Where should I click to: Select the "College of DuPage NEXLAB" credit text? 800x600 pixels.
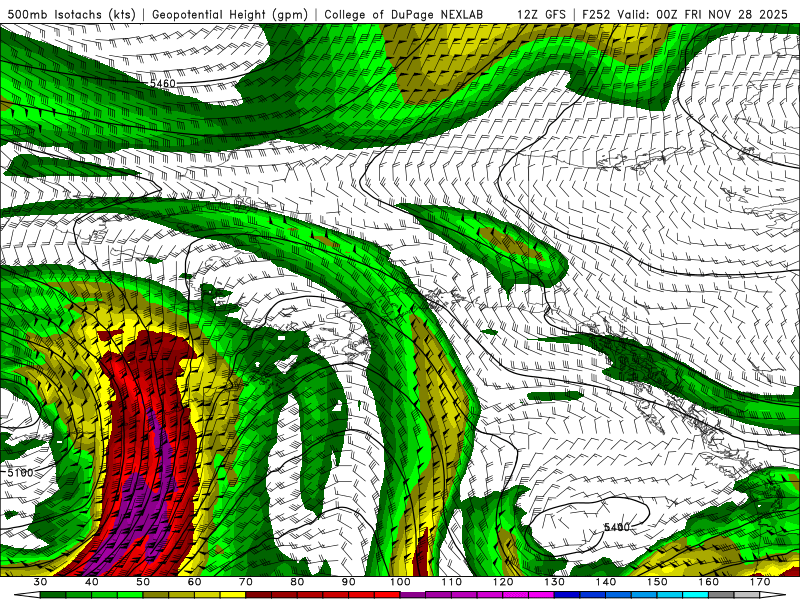(403, 14)
